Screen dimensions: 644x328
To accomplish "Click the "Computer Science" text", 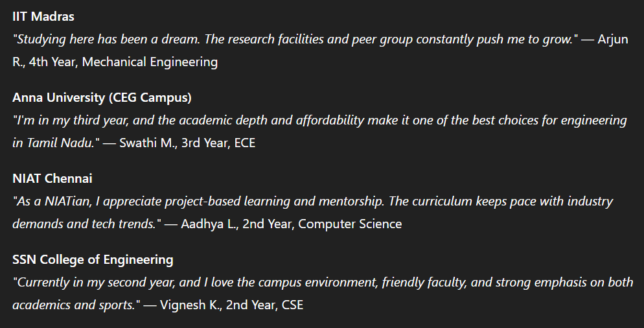I will click(350, 224).
